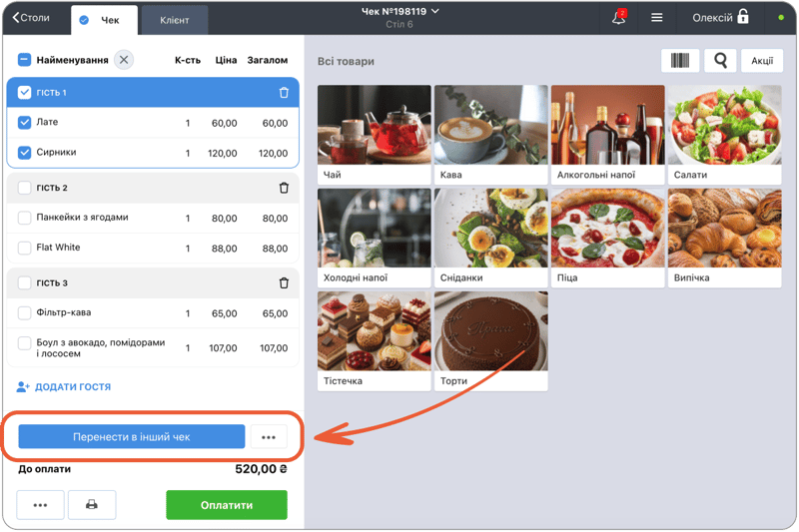This screenshot has height=532, width=799.
Task: Switch to the Клієнт tab
Action: coord(174,20)
